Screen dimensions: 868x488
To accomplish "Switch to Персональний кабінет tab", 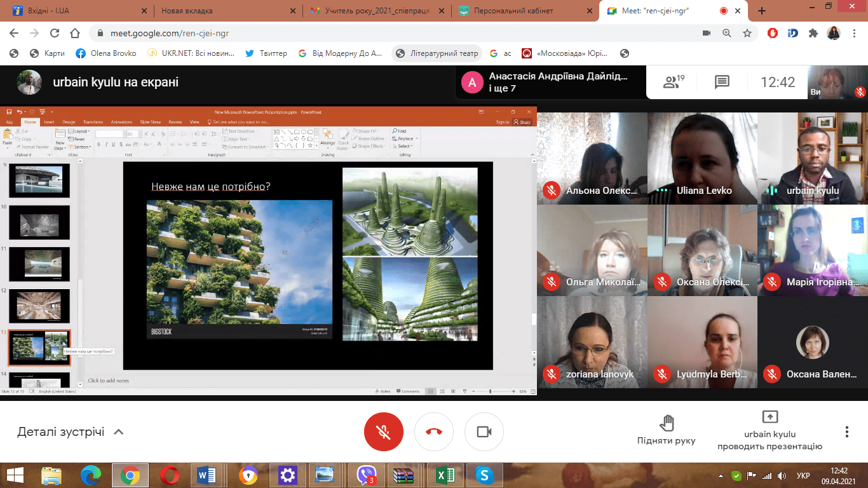I will pos(515,11).
